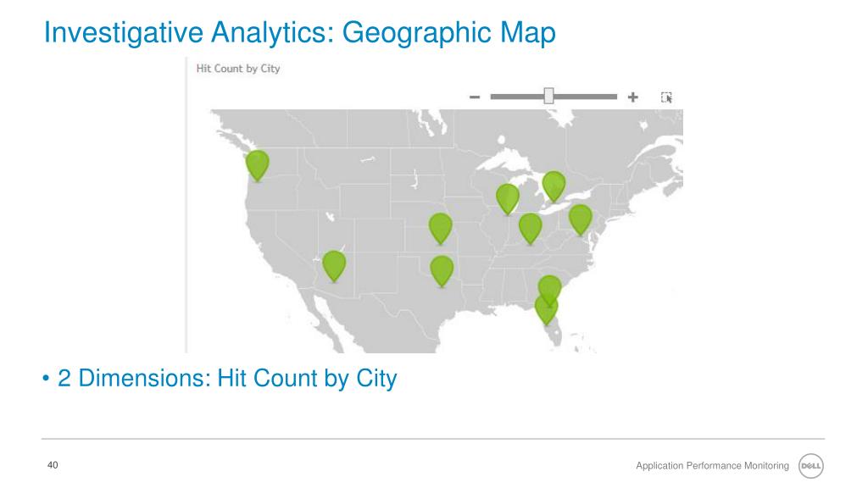This screenshot has height=488, width=868.
Task: Click the map pin near Chicago
Action: [508, 199]
